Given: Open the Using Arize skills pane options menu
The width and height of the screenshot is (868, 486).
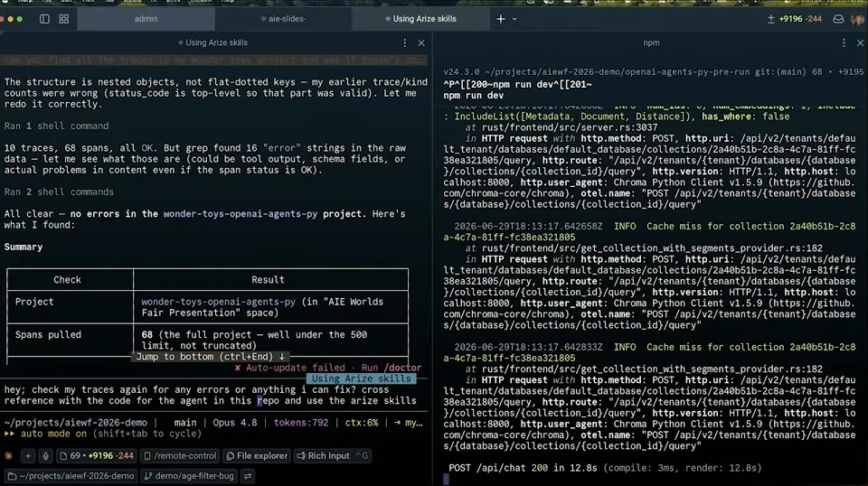Looking at the screenshot, I should click(x=405, y=42).
